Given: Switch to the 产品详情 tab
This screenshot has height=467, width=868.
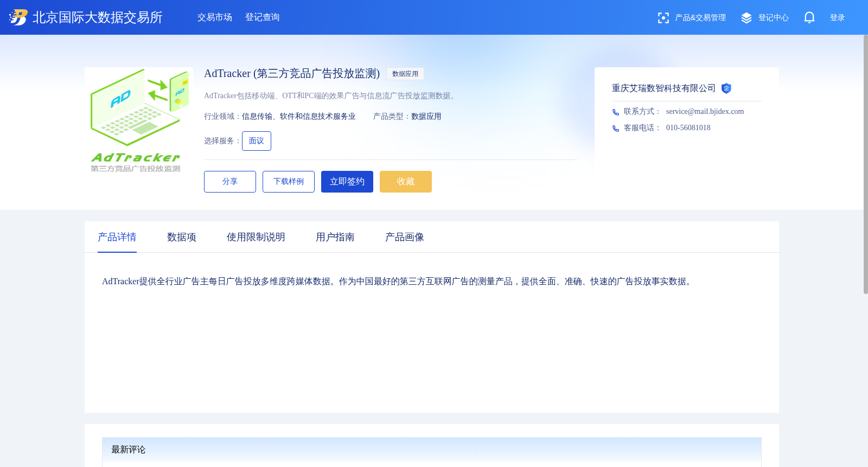Looking at the screenshot, I should [x=117, y=237].
